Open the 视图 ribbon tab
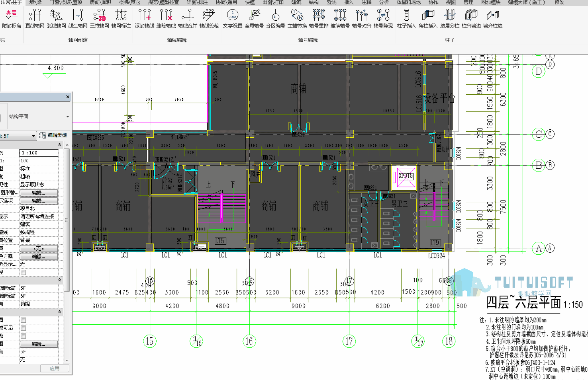The image size is (588, 380). tap(451, 2)
